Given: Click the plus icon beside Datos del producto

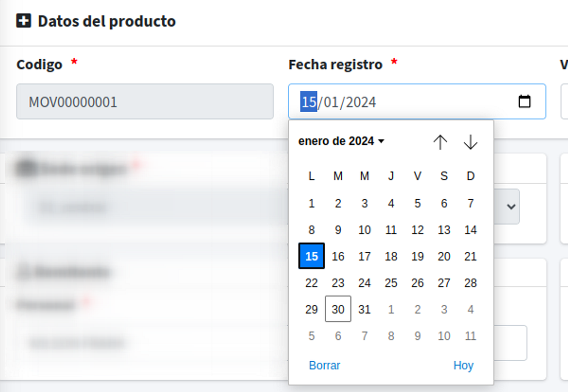Looking at the screenshot, I should (x=23, y=20).
